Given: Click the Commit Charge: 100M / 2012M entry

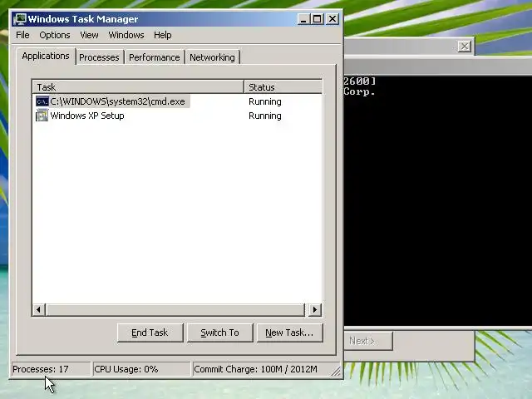Looking at the screenshot, I should (x=263, y=369).
